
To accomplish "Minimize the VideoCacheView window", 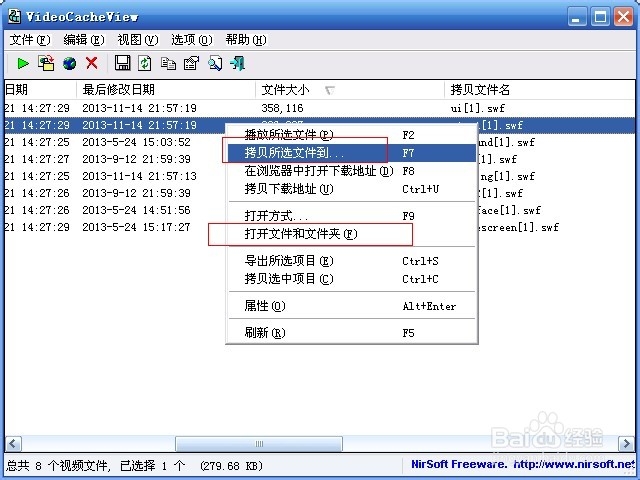I will tap(577, 17).
